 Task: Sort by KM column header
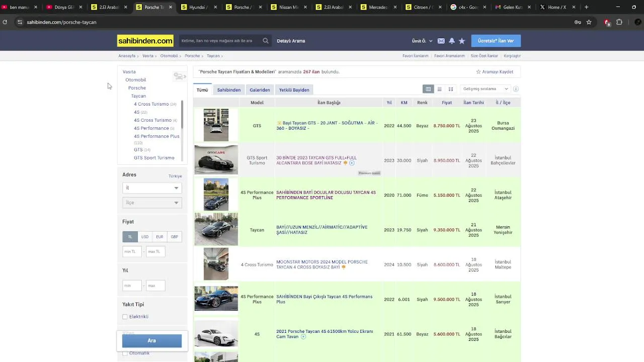(404, 103)
